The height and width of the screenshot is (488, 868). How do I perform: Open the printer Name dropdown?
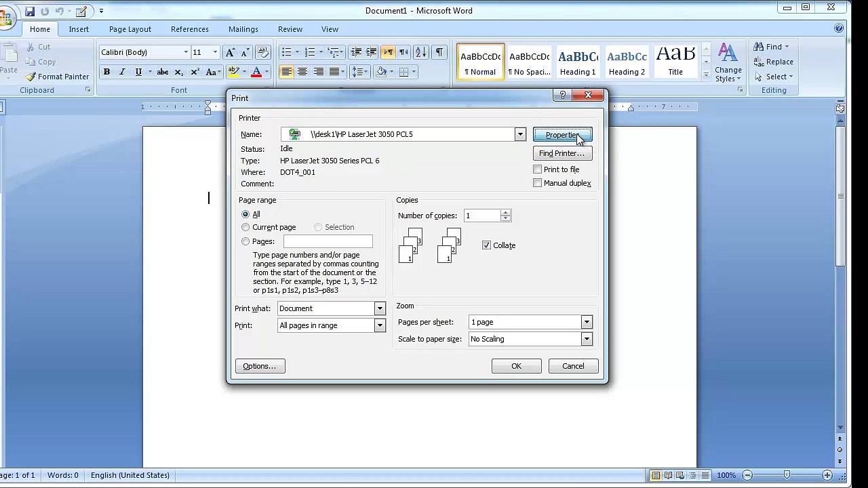pyautogui.click(x=520, y=134)
